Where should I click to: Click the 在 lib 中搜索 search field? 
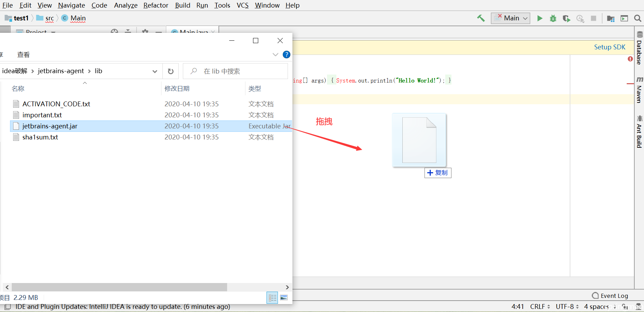pos(235,71)
